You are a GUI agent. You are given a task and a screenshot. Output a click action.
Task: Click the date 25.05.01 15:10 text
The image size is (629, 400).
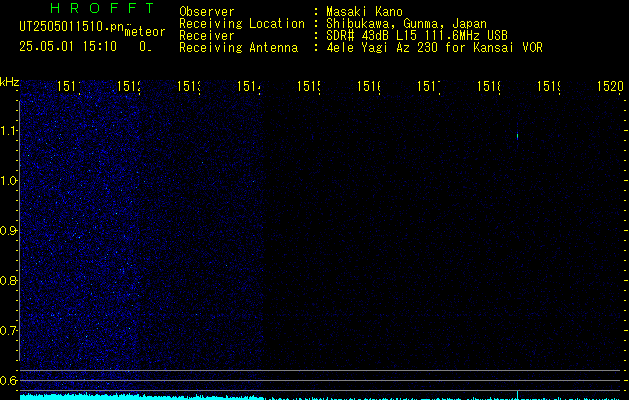coord(68,47)
